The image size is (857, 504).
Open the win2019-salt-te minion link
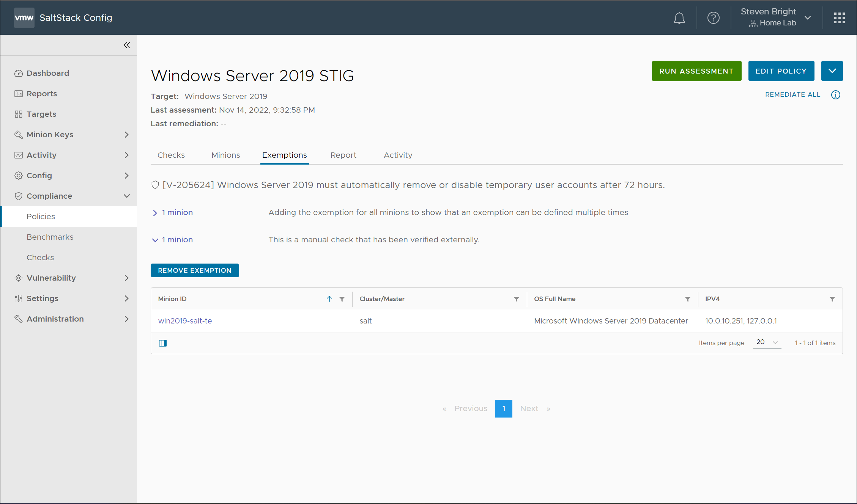pos(185,321)
